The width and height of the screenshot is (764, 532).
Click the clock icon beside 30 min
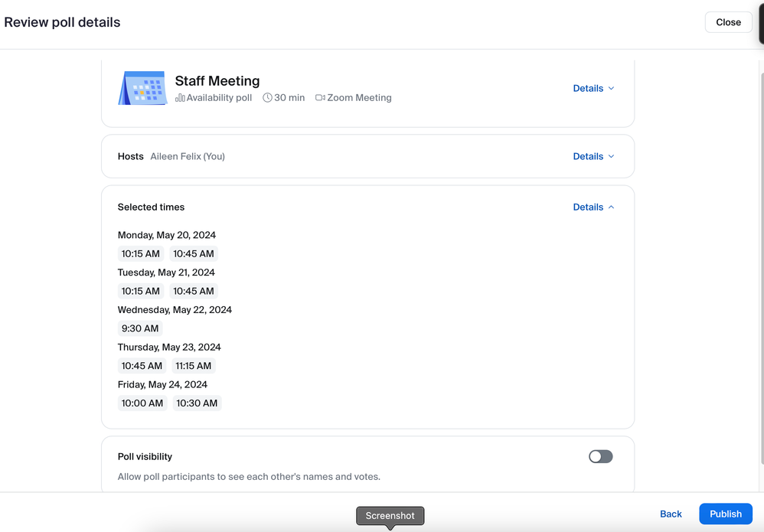[267, 98]
